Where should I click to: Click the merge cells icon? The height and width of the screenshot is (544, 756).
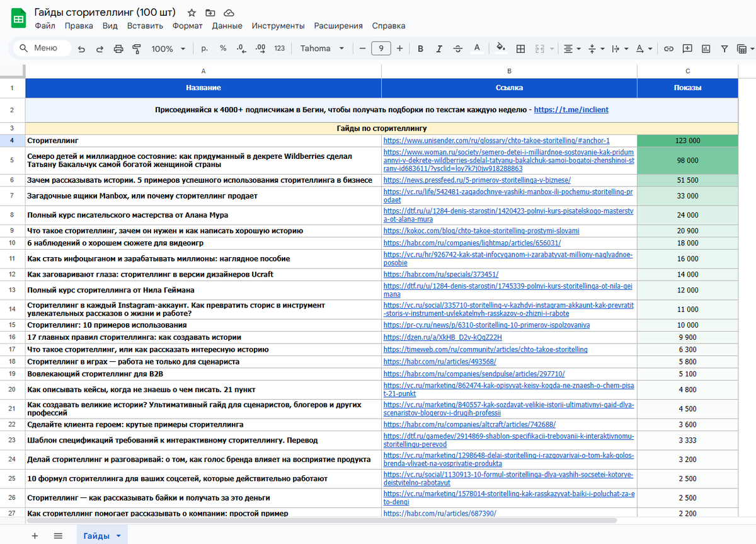pos(539,49)
